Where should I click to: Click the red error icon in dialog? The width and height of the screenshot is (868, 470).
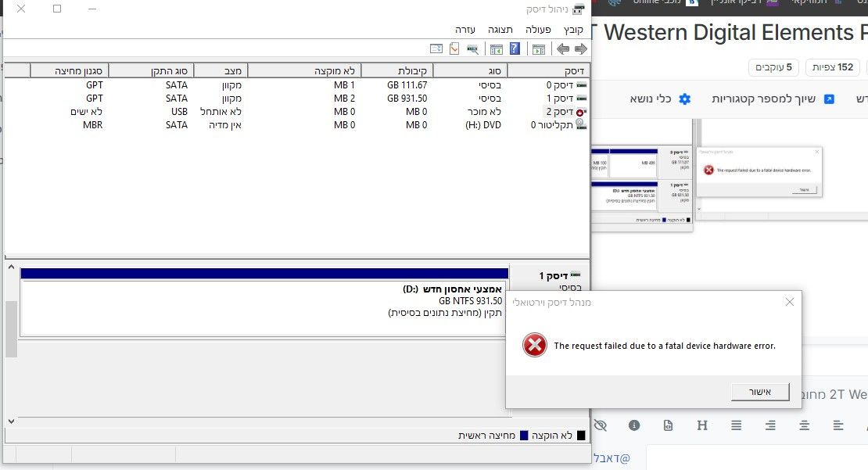535,345
